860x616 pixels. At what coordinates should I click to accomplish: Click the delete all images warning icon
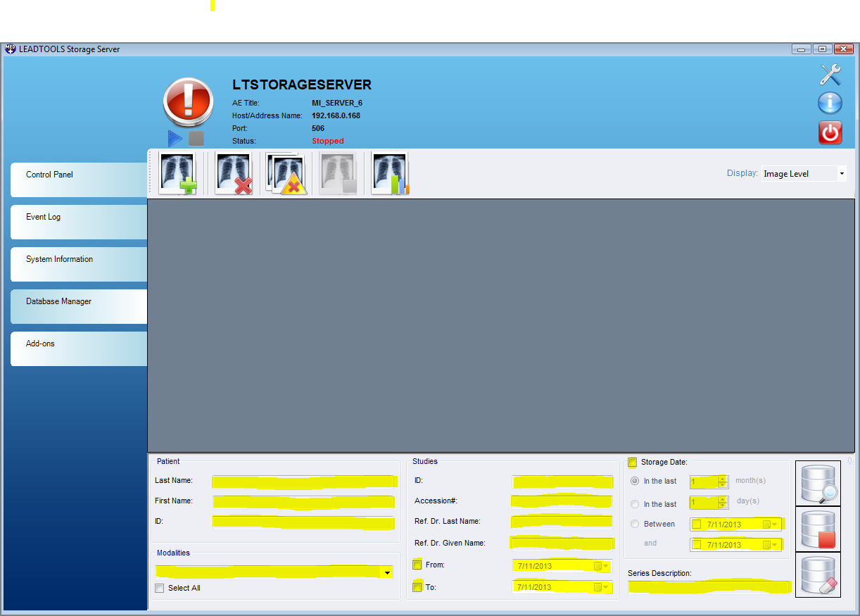click(286, 173)
